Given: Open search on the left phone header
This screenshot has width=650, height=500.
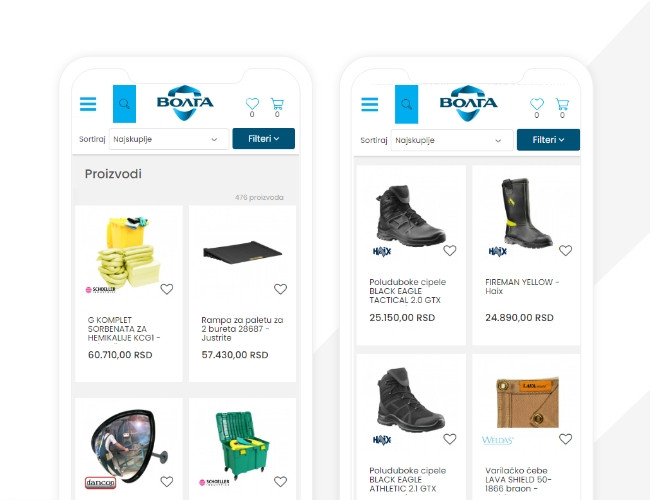Looking at the screenshot, I should [124, 104].
